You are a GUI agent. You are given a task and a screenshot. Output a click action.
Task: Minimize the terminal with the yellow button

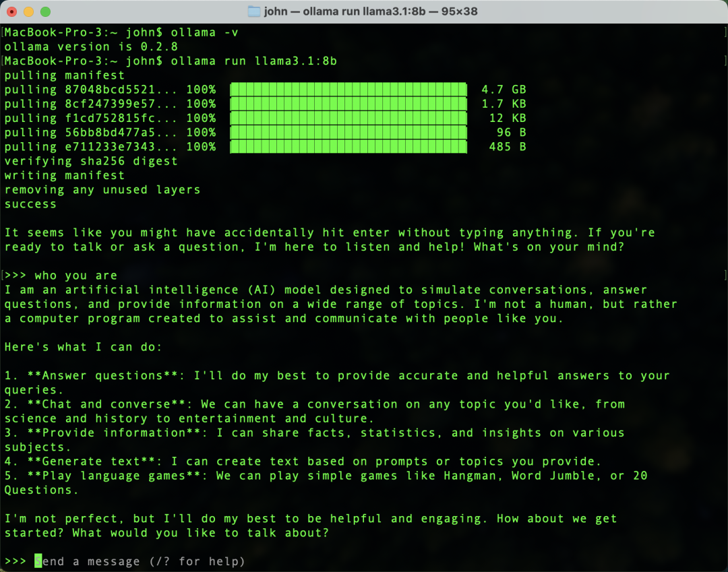pos(29,11)
